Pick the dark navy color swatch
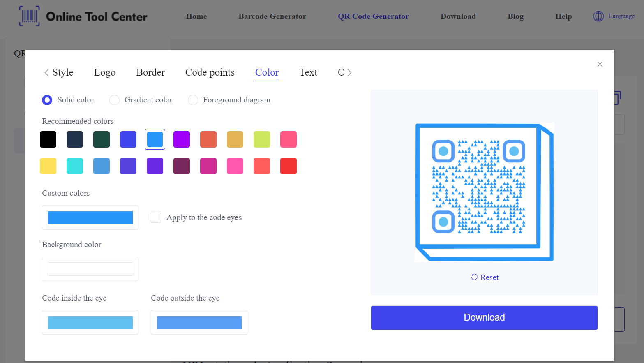 point(75,139)
